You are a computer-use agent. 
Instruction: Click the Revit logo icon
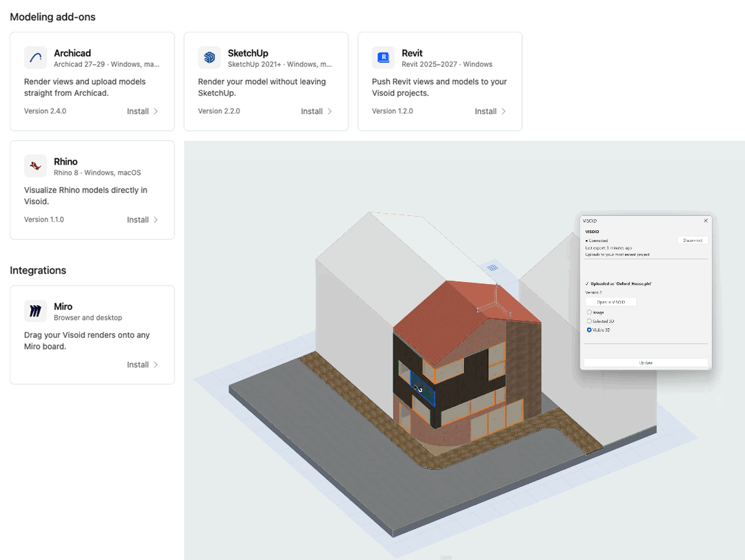384,58
